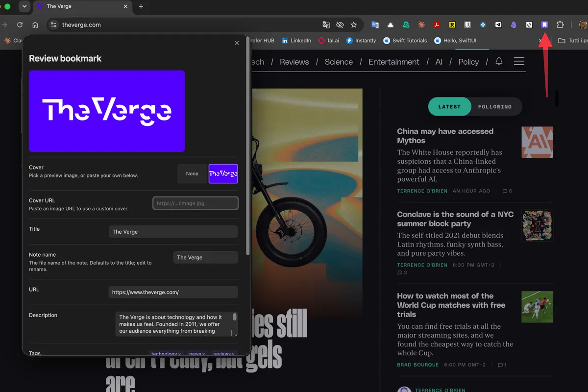The image size is (588, 392).
Task: Open site information icon beside theverge.com
Action: 54,24
